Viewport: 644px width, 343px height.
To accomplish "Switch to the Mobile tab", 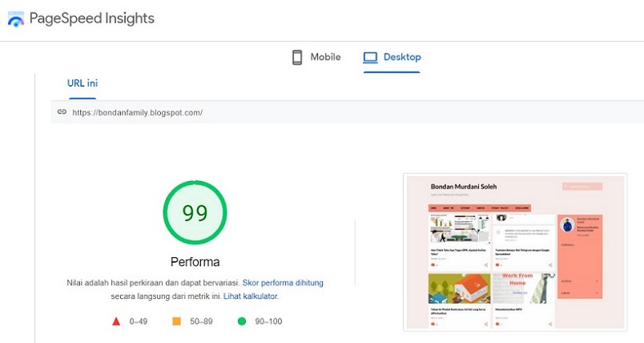I will [316, 57].
